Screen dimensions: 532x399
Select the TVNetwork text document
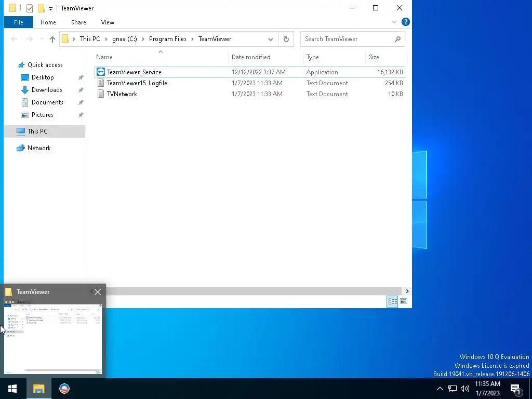coord(250,94)
